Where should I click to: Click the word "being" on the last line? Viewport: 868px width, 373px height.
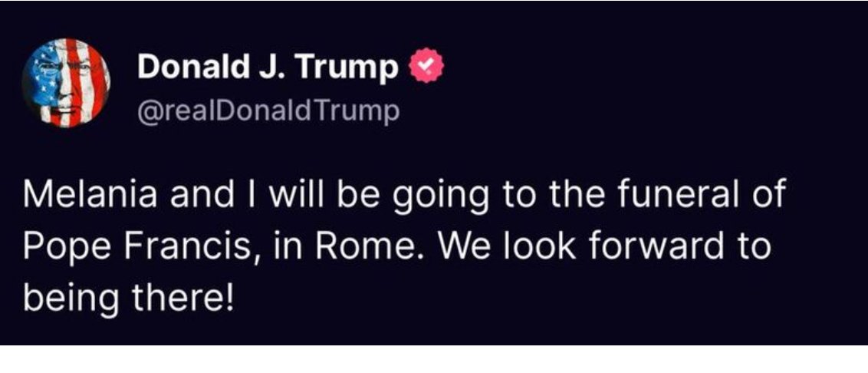tap(71, 296)
